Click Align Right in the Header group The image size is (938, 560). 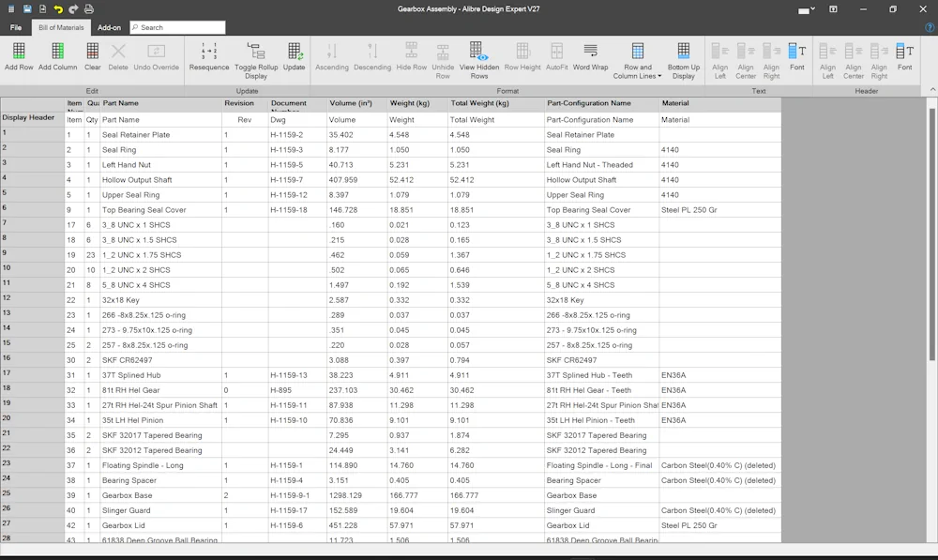879,52
